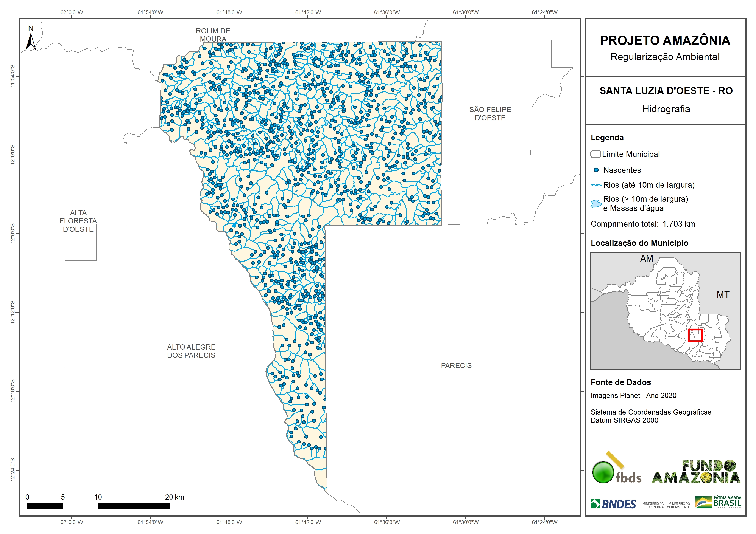The width and height of the screenshot is (756, 534).
Task: Click the fbds green sphere logo
Action: (603, 472)
